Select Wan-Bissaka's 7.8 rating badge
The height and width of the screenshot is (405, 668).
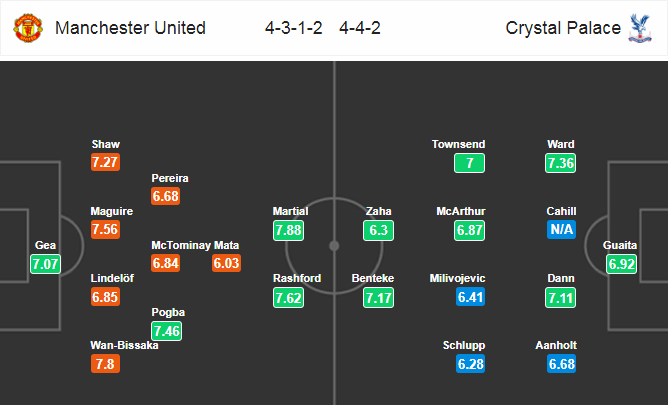pyautogui.click(x=105, y=364)
